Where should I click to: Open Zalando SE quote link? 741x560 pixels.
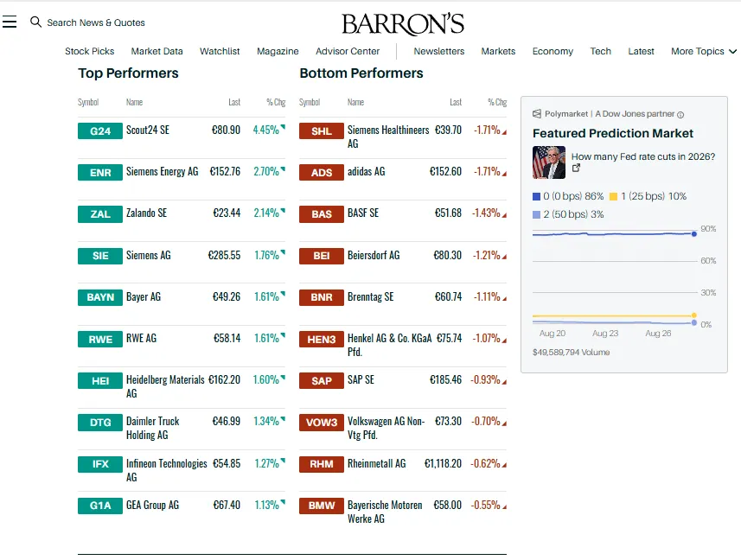[x=146, y=213]
